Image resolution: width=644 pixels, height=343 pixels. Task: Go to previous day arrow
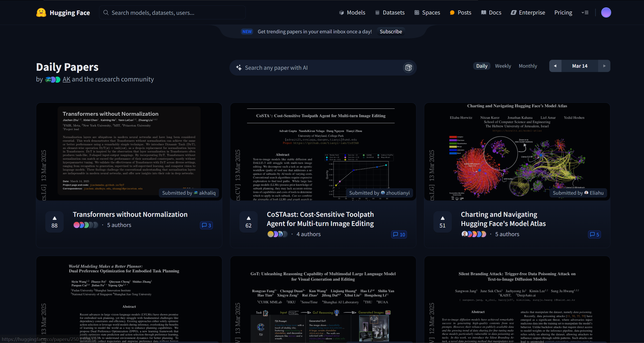pyautogui.click(x=555, y=66)
